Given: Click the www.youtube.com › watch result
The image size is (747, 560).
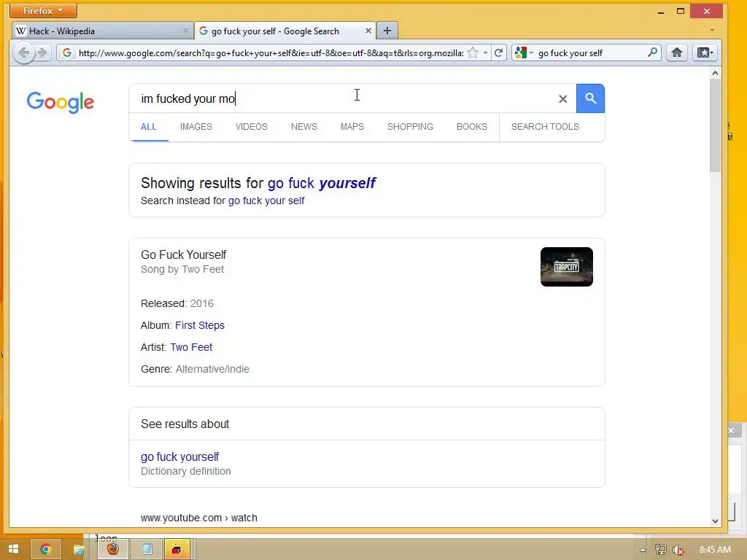Looking at the screenshot, I should pyautogui.click(x=198, y=518).
